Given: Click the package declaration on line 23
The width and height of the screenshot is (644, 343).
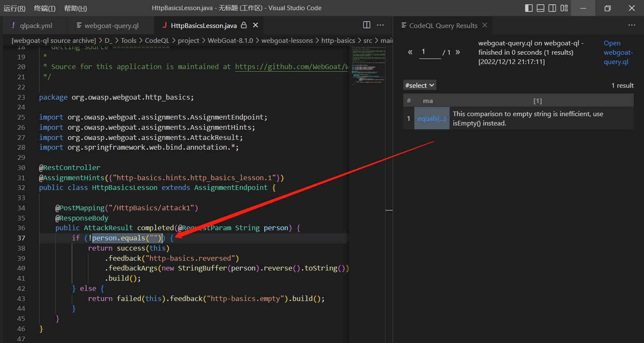Looking at the screenshot, I should click(116, 97).
